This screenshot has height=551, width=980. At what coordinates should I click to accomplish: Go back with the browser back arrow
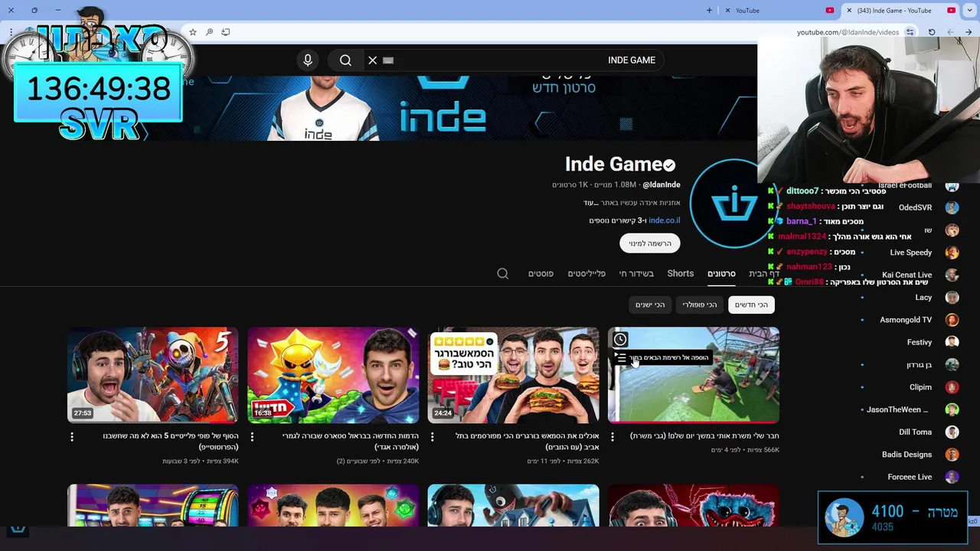pyautogui.click(x=969, y=32)
